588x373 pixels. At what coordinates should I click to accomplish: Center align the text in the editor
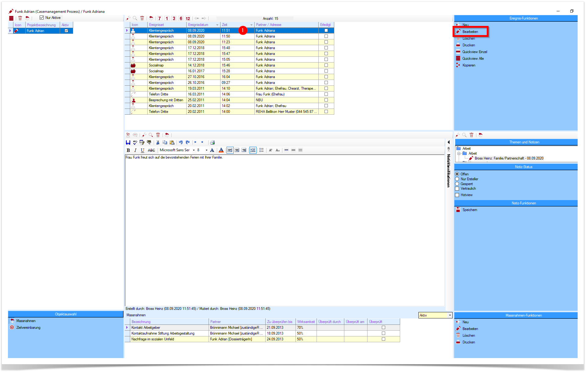click(237, 150)
